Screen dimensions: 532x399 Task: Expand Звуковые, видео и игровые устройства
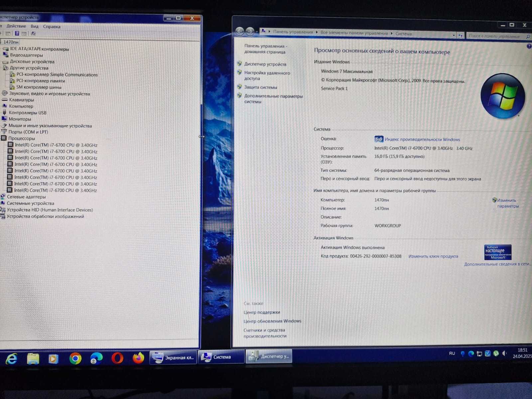[x=50, y=94]
